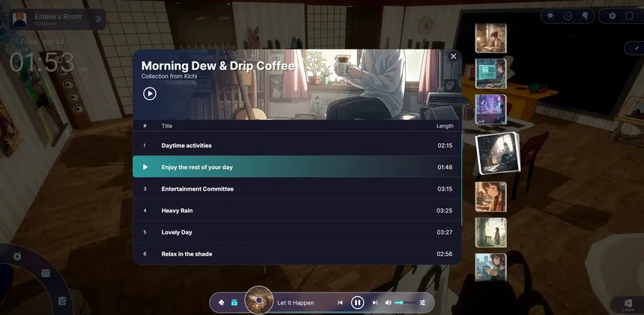This screenshot has width=644, height=315.
Task: Select the brown-haired girl orange thumbnail
Action: click(x=490, y=197)
